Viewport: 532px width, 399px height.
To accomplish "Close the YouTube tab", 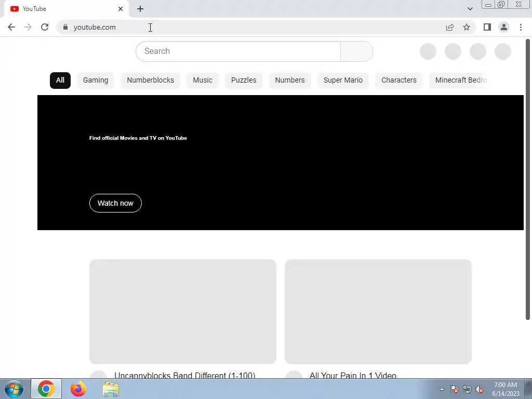I will click(121, 9).
